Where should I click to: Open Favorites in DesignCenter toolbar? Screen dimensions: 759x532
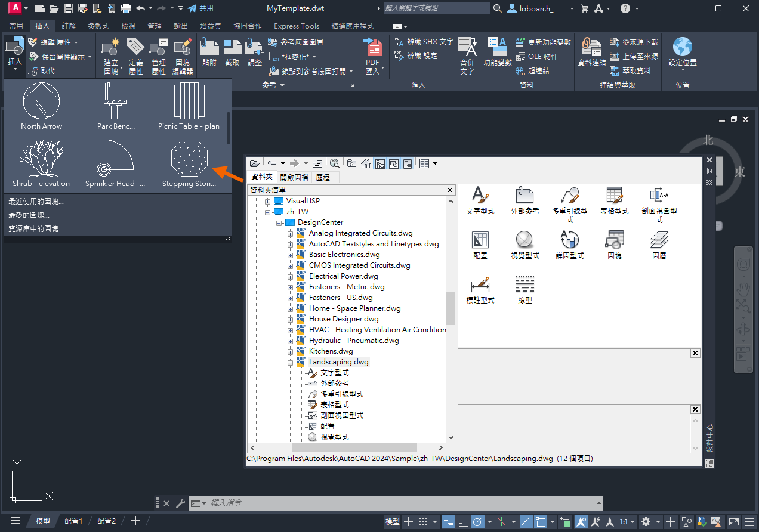352,163
